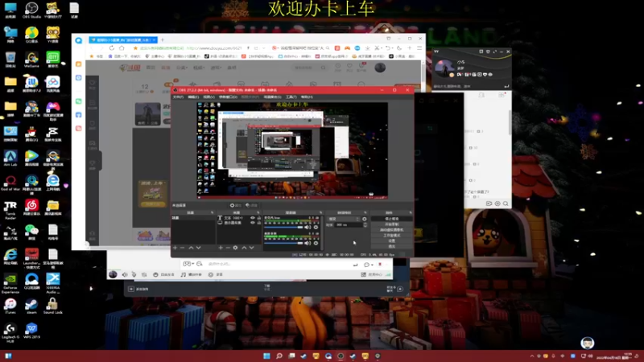Viewport: 644px width, 362px height.
Task: Start the OBS virtual camera
Action: 391,230
